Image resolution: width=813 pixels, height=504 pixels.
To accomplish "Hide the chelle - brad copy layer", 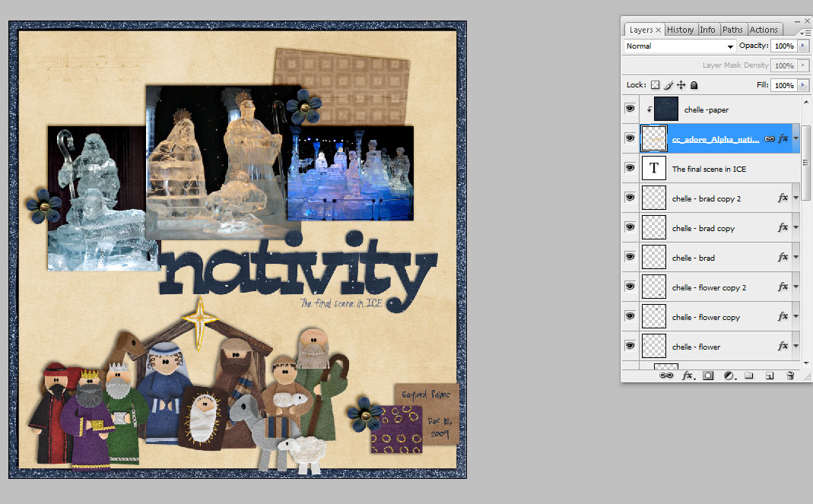I will (630, 227).
